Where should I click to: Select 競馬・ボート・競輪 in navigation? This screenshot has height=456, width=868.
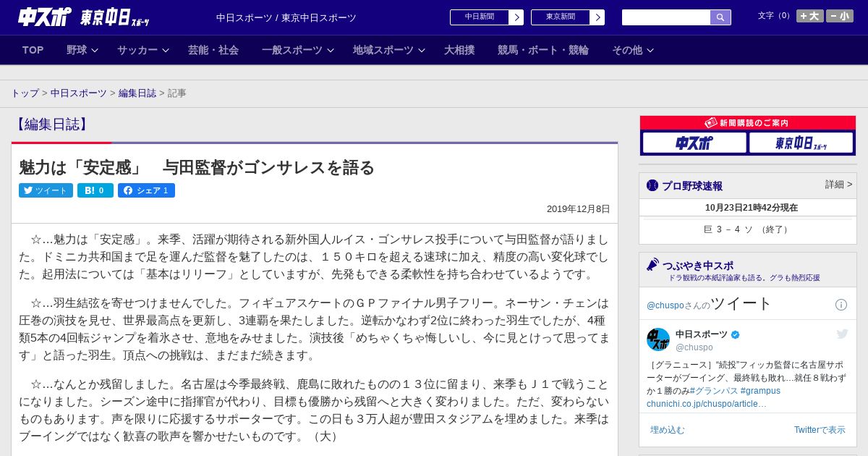[543, 50]
